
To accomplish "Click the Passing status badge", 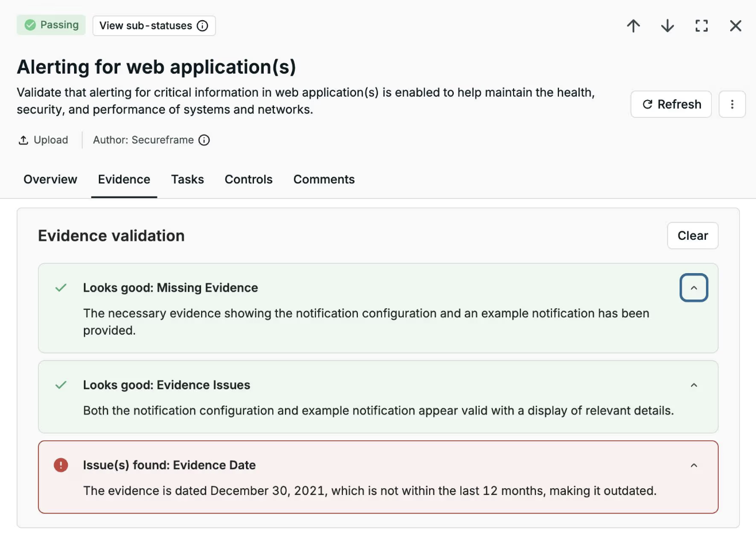I will coord(51,25).
